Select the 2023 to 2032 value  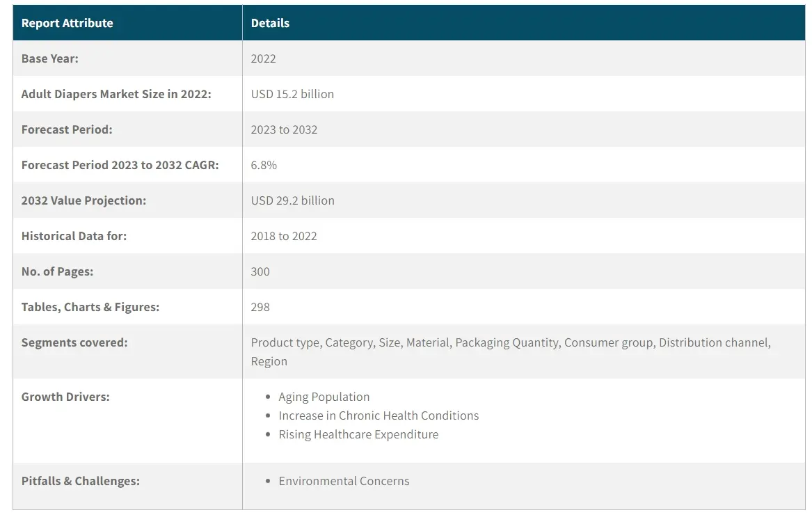(x=284, y=129)
